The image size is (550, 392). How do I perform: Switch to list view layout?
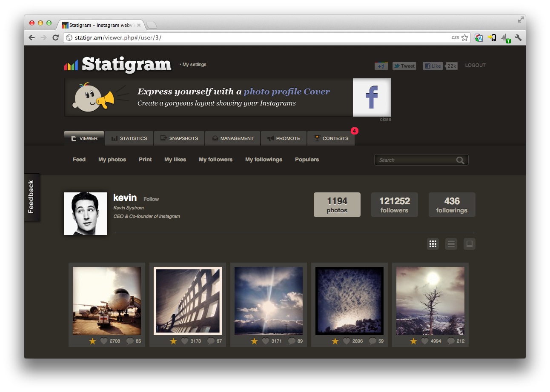(451, 244)
